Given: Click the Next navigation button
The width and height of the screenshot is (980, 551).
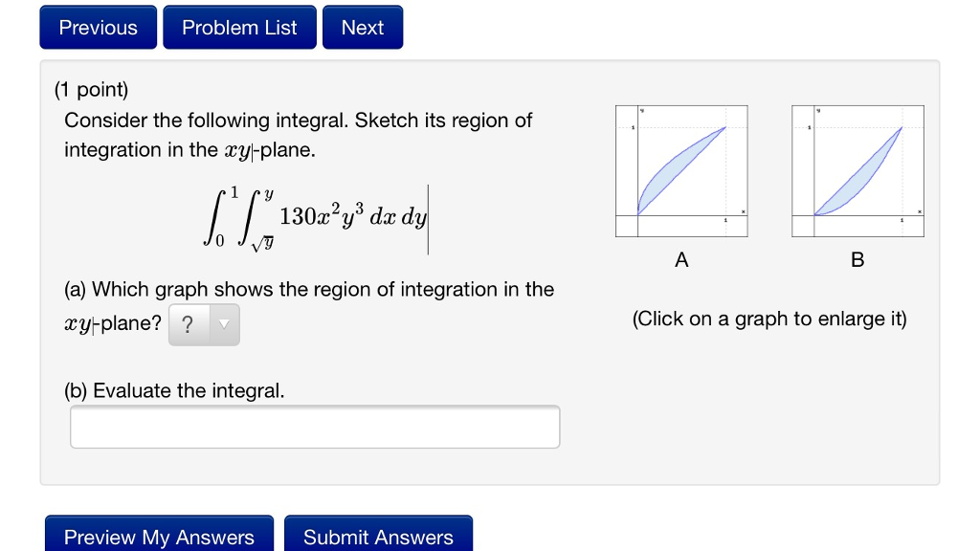Looking at the screenshot, I should [363, 27].
